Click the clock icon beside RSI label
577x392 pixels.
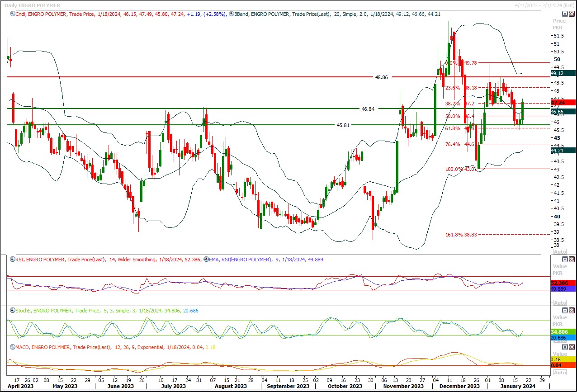(12, 260)
